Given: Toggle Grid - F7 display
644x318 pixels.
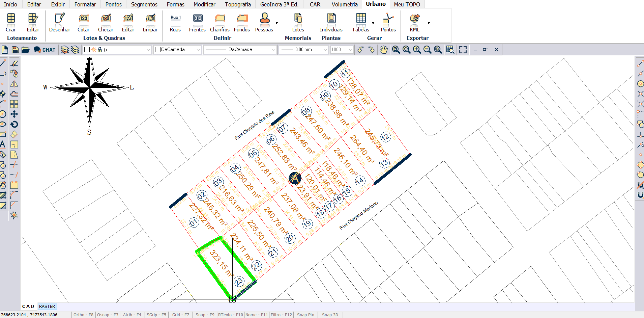Looking at the screenshot, I should click(180, 315).
